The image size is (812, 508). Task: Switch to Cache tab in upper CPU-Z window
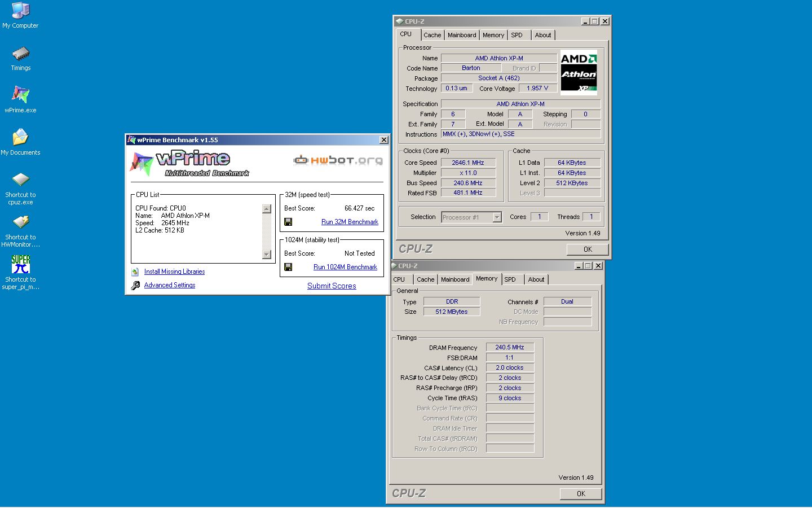coord(433,35)
